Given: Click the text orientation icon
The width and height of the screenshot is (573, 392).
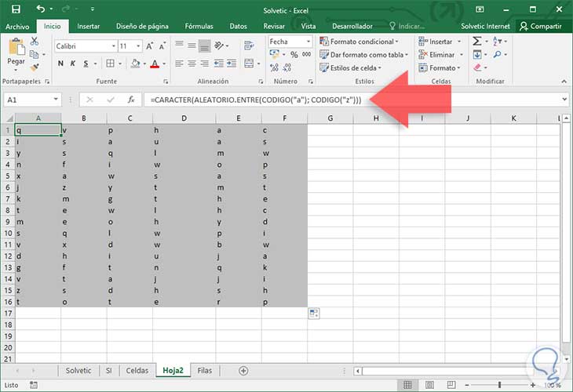Looking at the screenshot, I should 219,45.
